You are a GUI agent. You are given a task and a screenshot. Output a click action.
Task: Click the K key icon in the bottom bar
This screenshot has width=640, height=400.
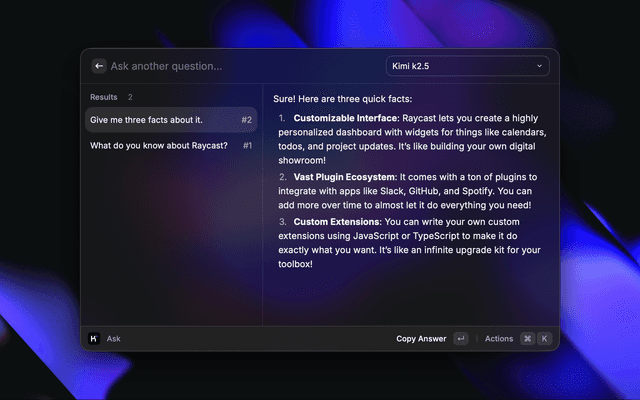click(545, 339)
